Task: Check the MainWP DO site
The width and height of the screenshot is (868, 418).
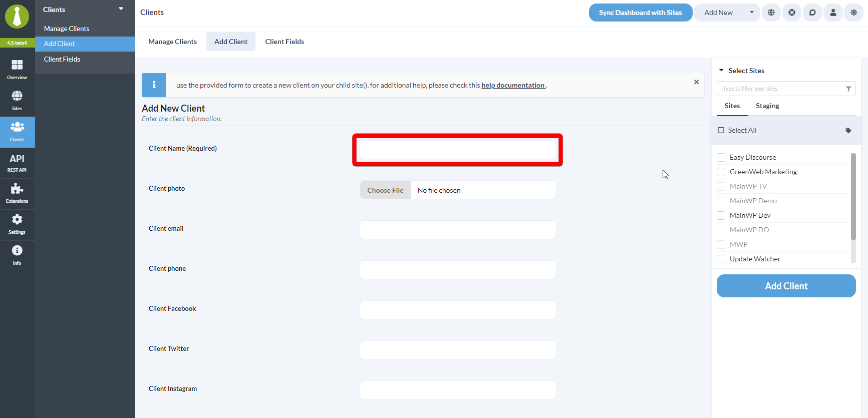Action: click(721, 230)
